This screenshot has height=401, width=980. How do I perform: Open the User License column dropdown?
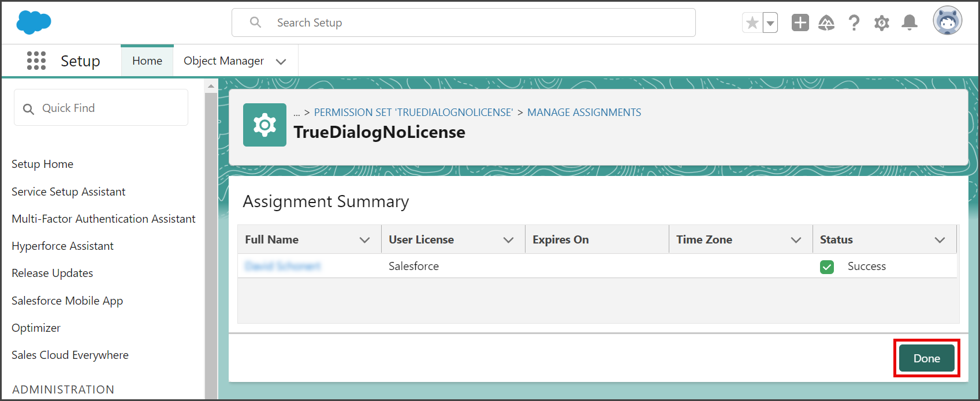(x=509, y=240)
